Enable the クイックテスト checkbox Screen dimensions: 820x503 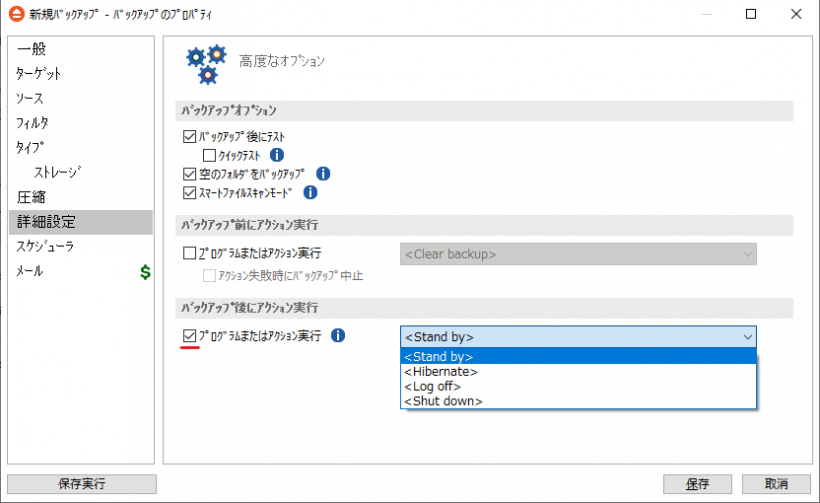tap(209, 155)
